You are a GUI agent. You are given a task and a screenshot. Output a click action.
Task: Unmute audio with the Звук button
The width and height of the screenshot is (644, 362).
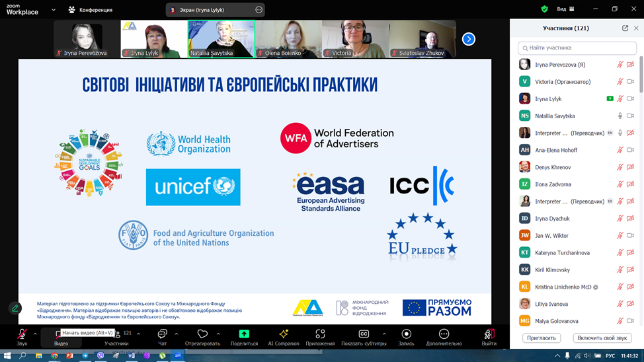[22, 338]
